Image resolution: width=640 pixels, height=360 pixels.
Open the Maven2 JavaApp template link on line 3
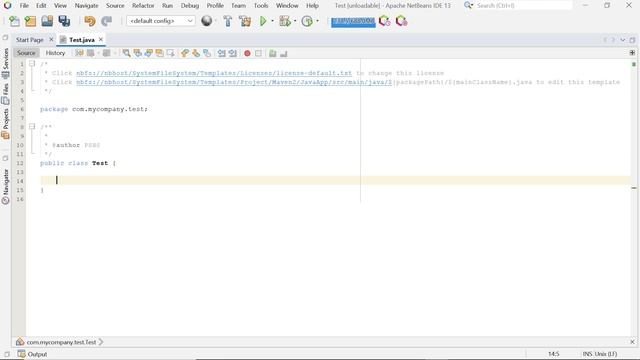click(234, 82)
